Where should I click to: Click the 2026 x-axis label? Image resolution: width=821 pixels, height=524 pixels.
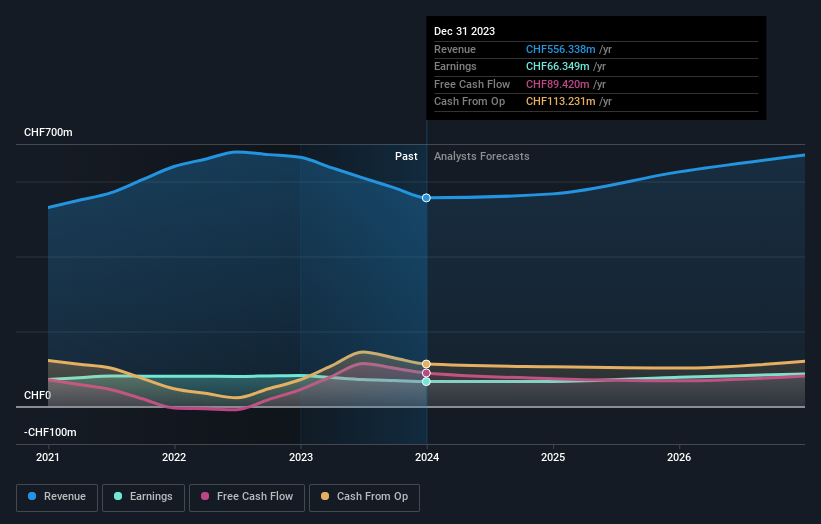click(x=679, y=457)
